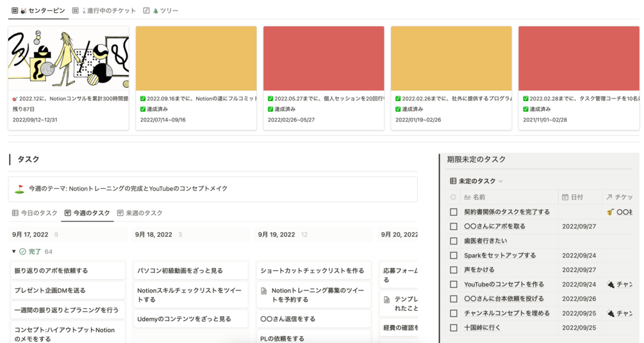
Task: Click plug icon in チャンネルコンセプト row
Action: click(610, 314)
